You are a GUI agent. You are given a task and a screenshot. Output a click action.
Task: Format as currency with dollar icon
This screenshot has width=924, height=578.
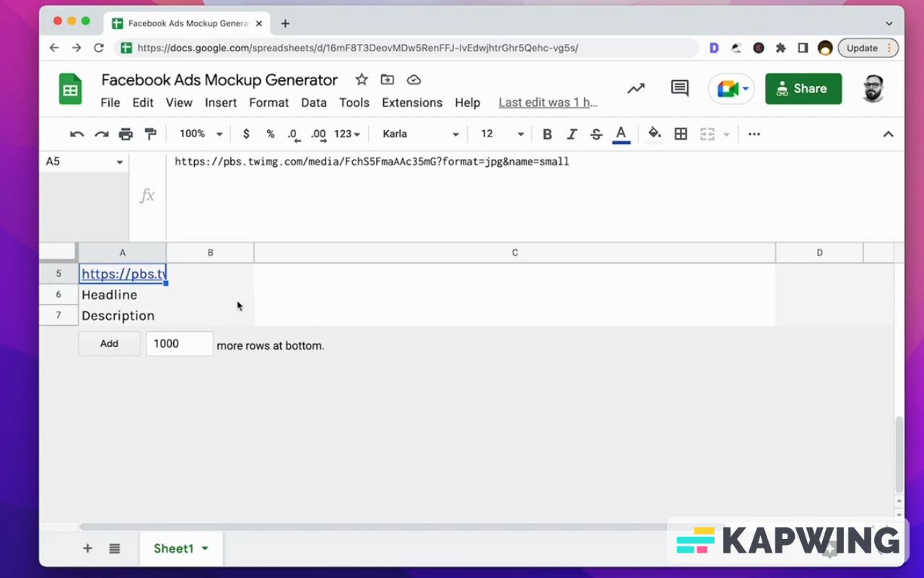pyautogui.click(x=246, y=134)
